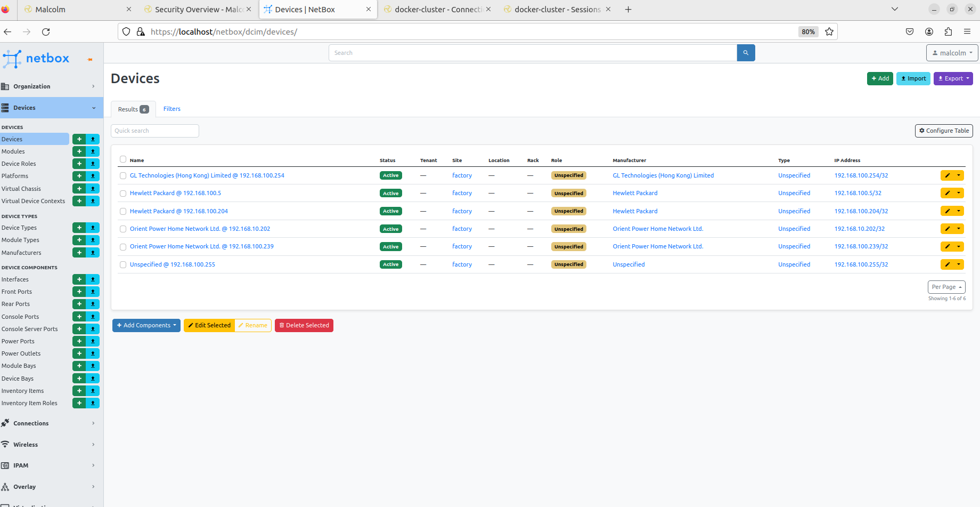
Task: Click the Configure Table button
Action: (x=943, y=131)
